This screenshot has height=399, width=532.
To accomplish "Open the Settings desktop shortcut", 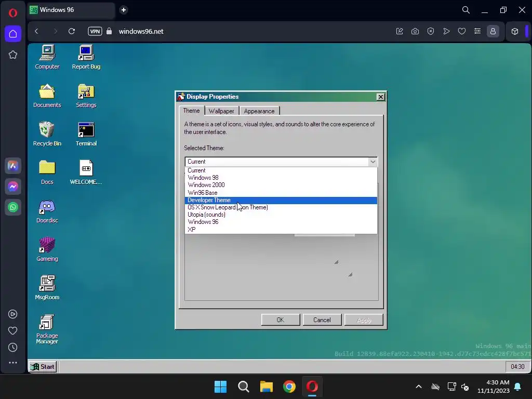I will coord(86,96).
